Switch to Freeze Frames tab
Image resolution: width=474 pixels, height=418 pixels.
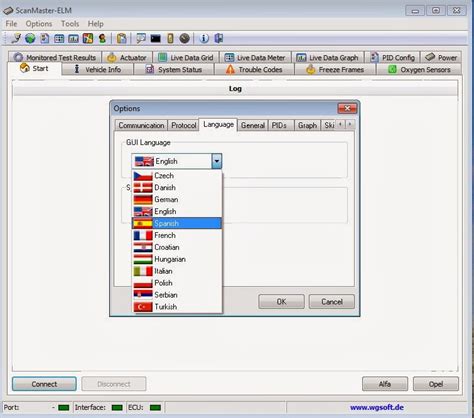click(335, 69)
